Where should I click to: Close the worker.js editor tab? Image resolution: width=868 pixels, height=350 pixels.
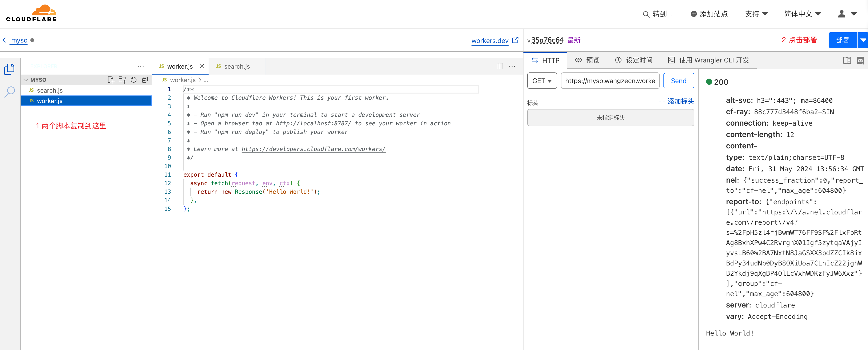coord(202,66)
